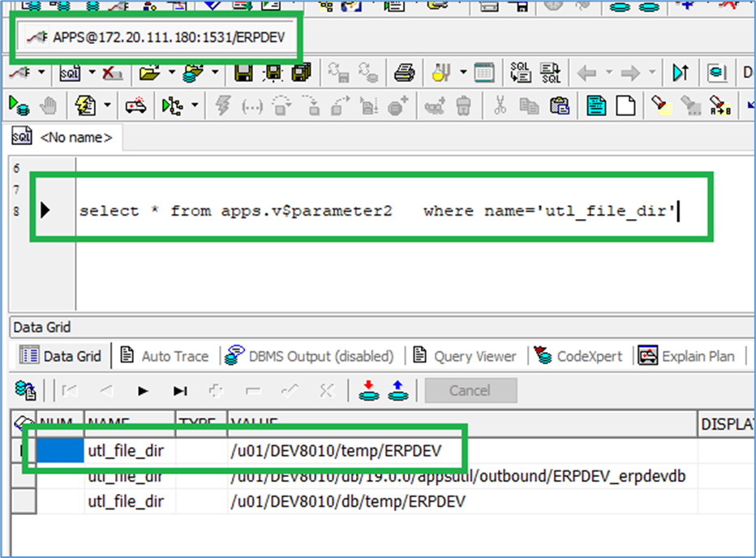Image resolution: width=756 pixels, height=558 pixels.
Task: Click the red down-arrow database icon in grid toolbar
Action: 370,390
